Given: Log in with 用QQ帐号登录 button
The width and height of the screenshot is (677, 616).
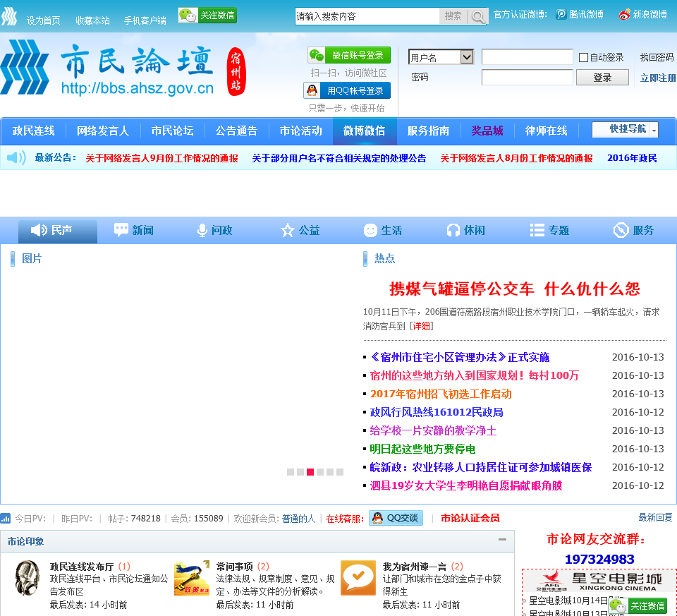Looking at the screenshot, I should coord(347,90).
